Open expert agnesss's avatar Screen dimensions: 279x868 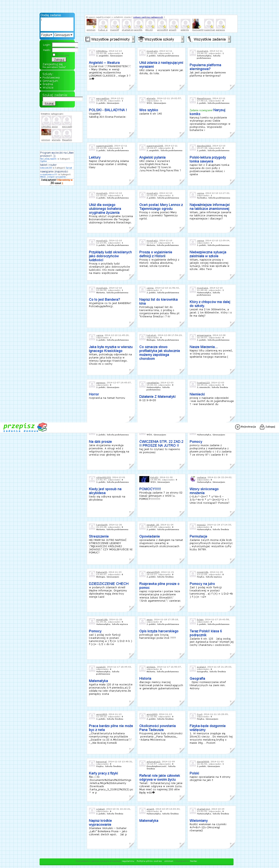click(221, 23)
